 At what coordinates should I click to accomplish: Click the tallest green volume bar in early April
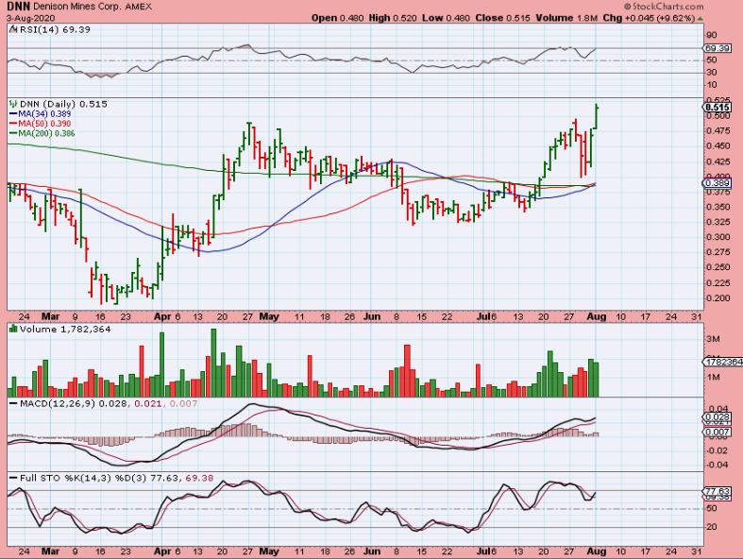tap(162, 365)
